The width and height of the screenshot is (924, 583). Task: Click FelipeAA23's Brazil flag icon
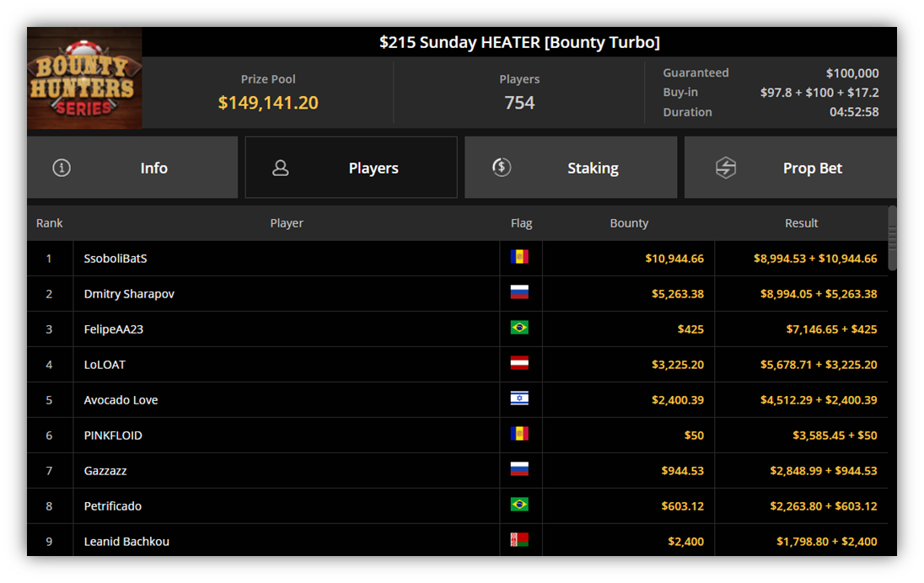pyautogui.click(x=519, y=328)
